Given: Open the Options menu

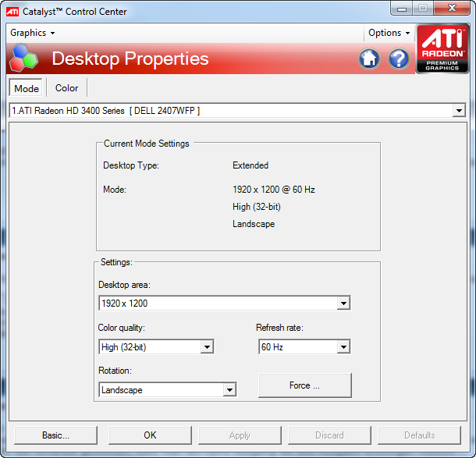Looking at the screenshot, I should click(x=389, y=33).
